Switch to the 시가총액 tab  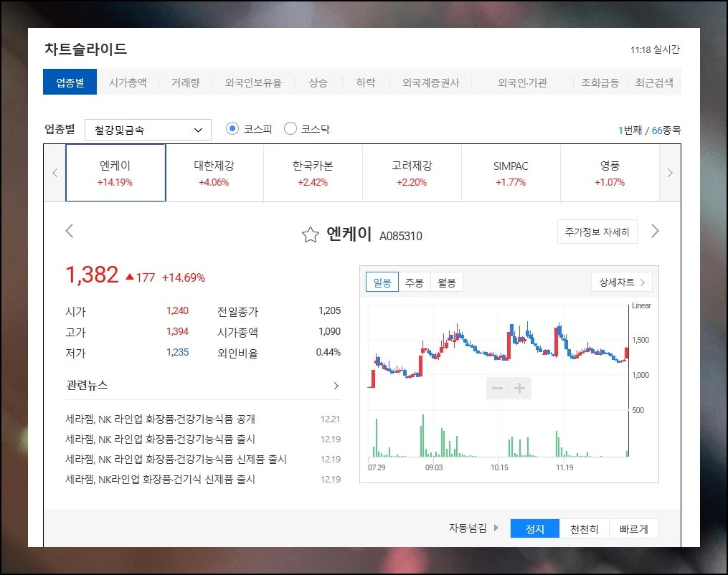click(128, 82)
